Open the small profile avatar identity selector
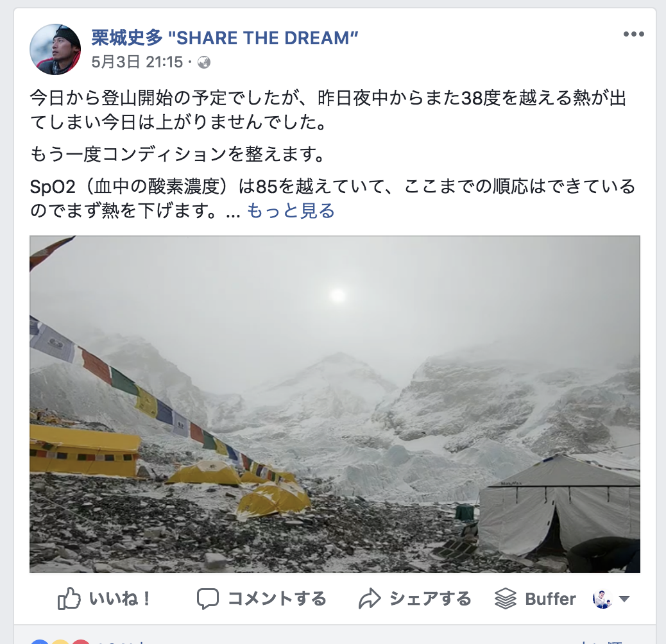Image resolution: width=666 pixels, height=644 pixels. click(602, 599)
